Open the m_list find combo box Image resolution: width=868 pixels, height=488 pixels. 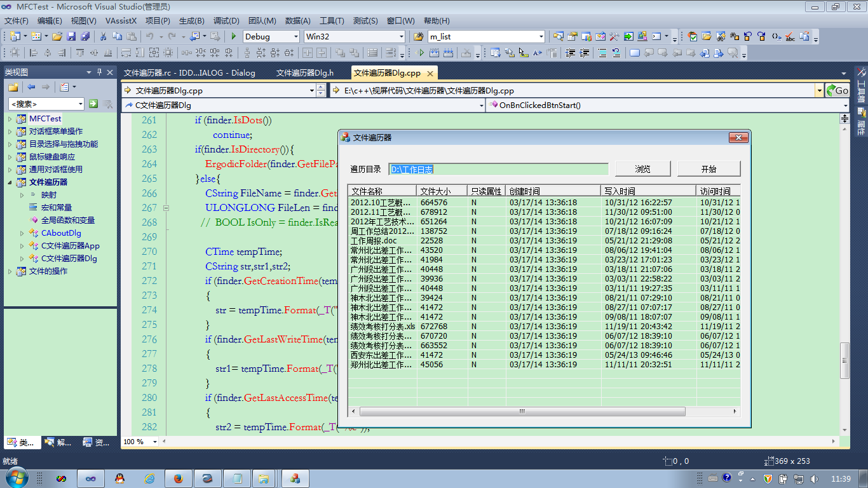(x=541, y=37)
